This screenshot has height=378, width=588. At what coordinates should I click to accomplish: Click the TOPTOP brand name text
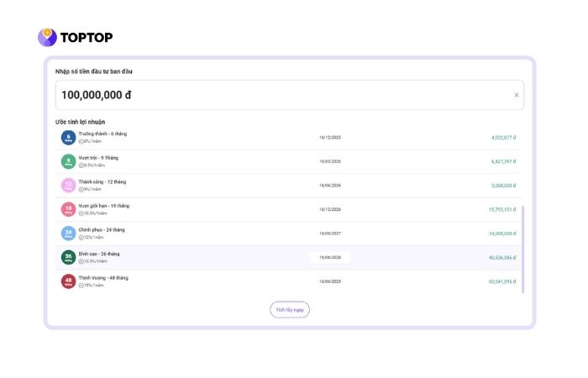87,37
